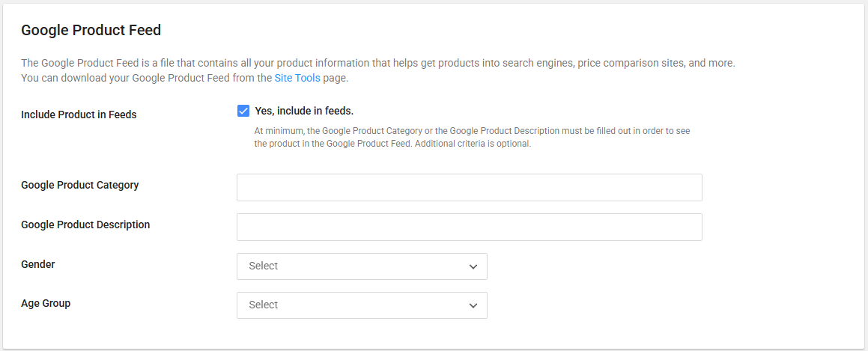Viewport: 868px width, 351px height.
Task: Click the "Yes, include in feeds." label
Action: [x=303, y=112]
